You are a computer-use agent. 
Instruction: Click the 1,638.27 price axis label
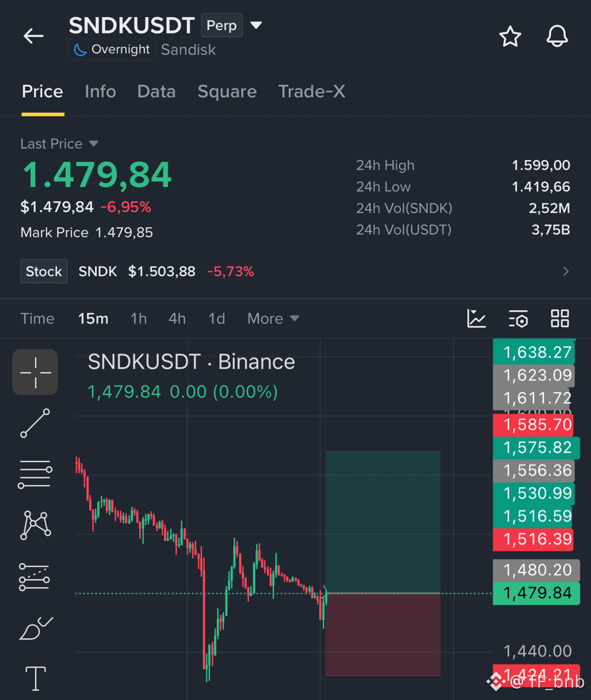(534, 352)
